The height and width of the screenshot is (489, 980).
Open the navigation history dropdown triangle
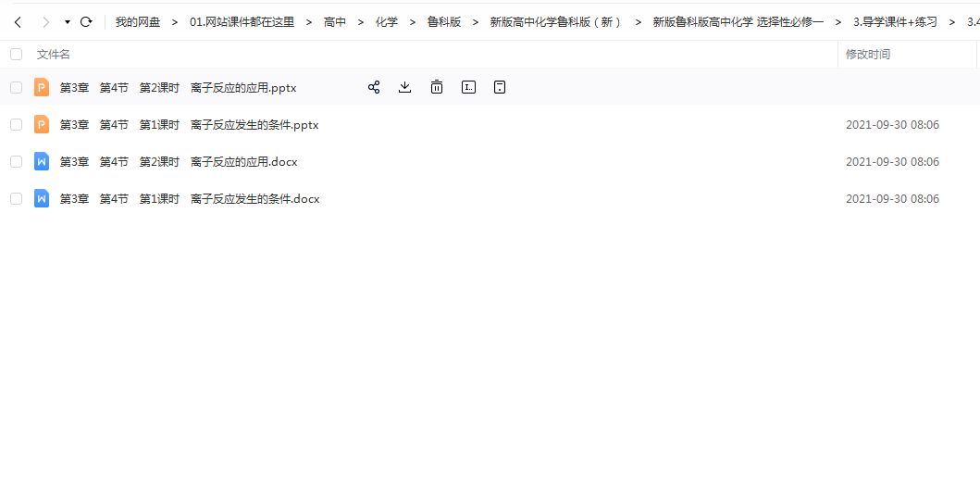tap(68, 22)
